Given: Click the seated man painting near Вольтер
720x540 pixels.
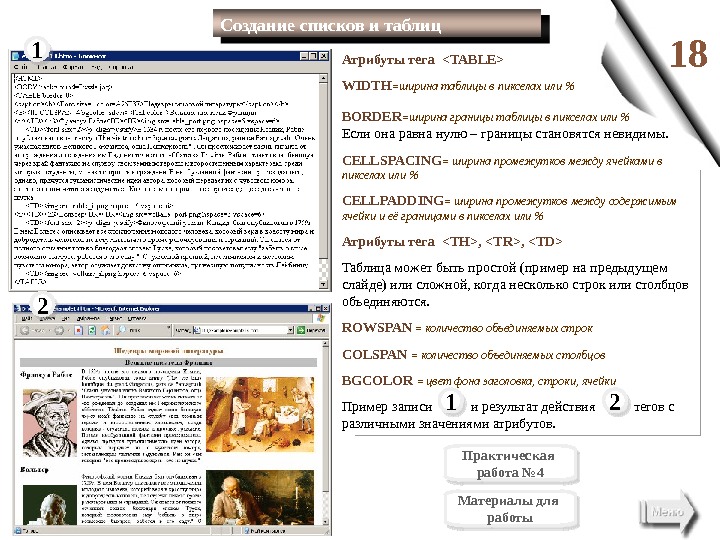Looking at the screenshot, I should (260, 497).
